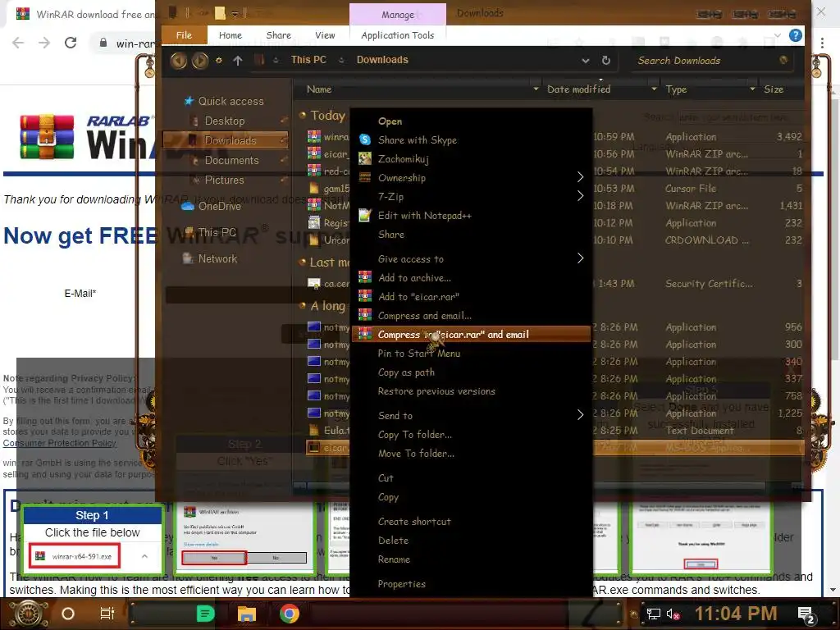Viewport: 840px width, 630px height.
Task: Expand the Ownership submenu arrow
Action: [x=580, y=177]
